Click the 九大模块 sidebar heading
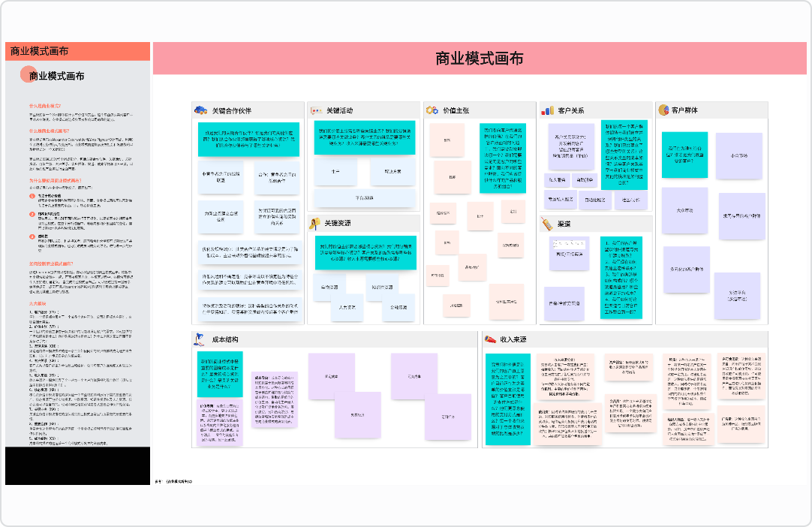This screenshot has height=527, width=812. [38, 303]
